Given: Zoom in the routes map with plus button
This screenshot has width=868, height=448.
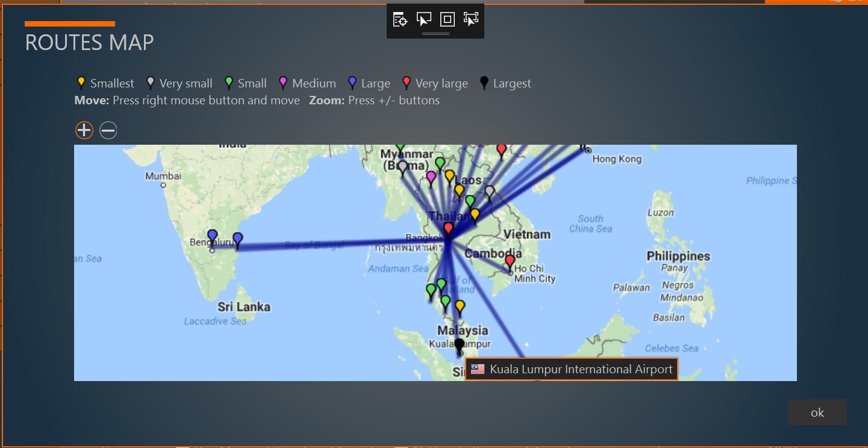Looking at the screenshot, I should (84, 130).
